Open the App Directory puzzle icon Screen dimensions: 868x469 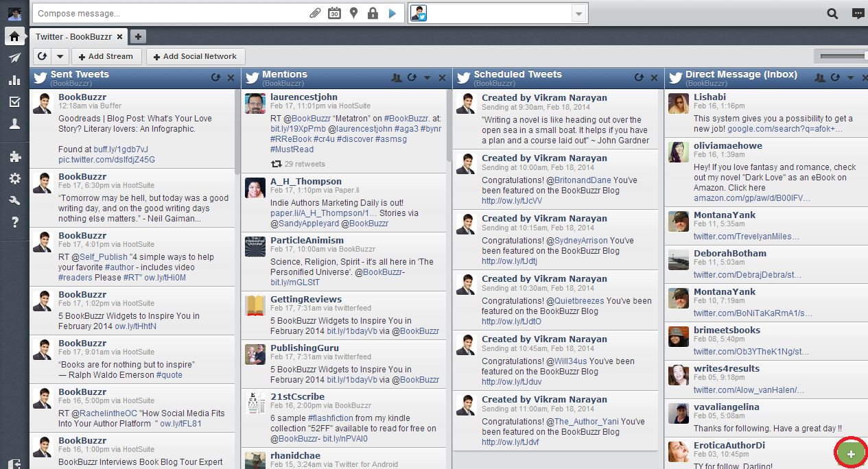14,157
